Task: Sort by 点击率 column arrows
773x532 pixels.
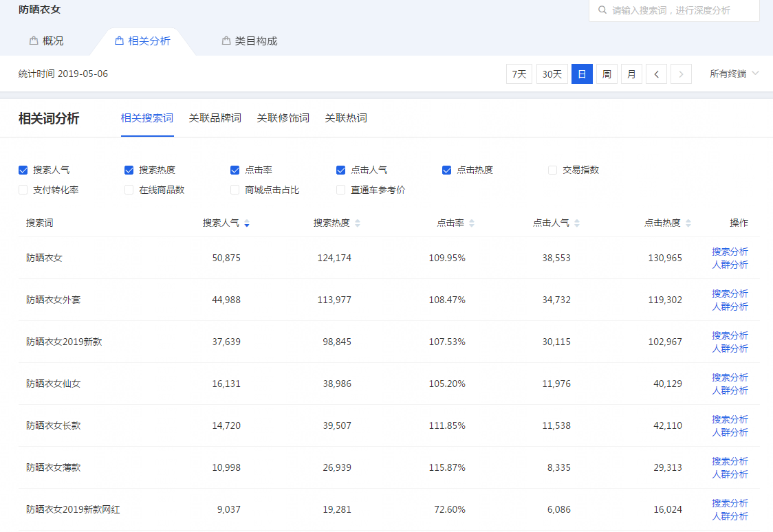Action: tap(472, 223)
